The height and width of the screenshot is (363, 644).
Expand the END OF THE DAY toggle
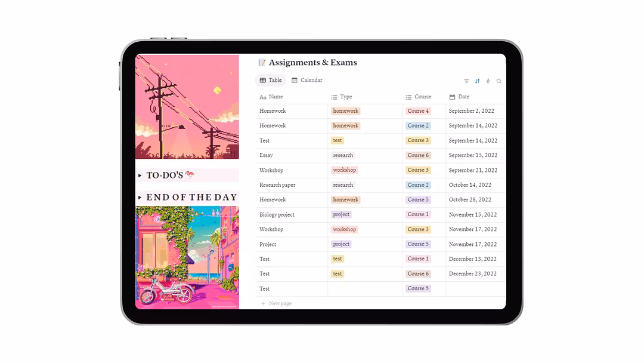coord(140,198)
